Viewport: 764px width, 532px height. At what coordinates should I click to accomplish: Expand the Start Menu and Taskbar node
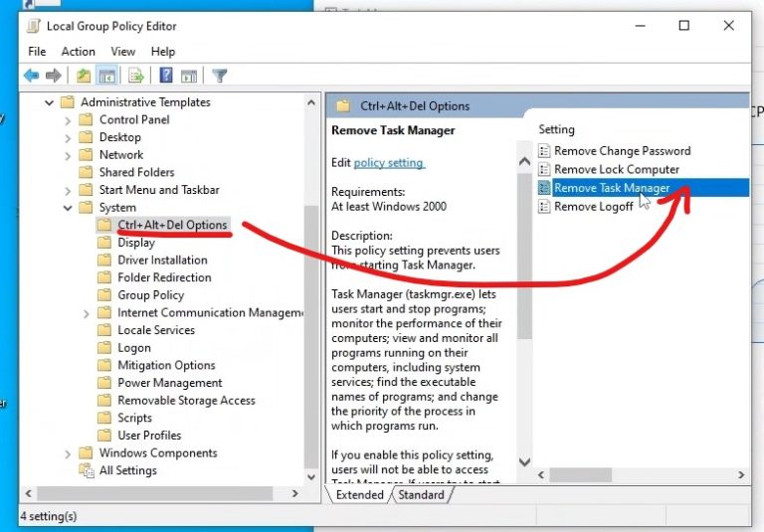tap(68, 191)
